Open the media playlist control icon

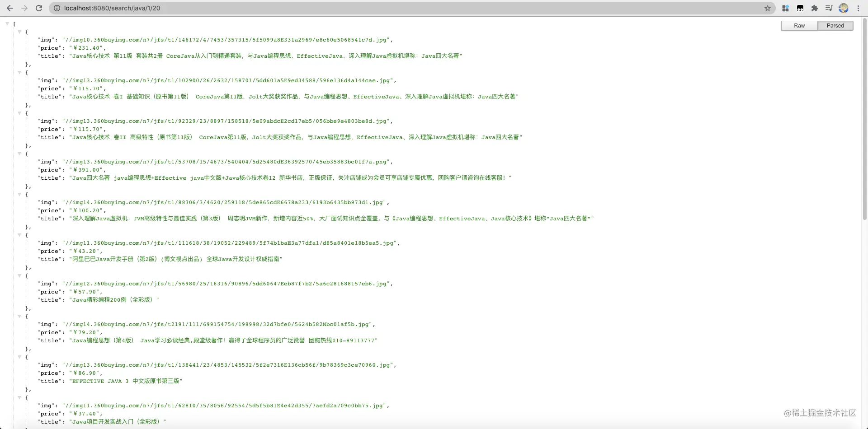[x=829, y=8]
